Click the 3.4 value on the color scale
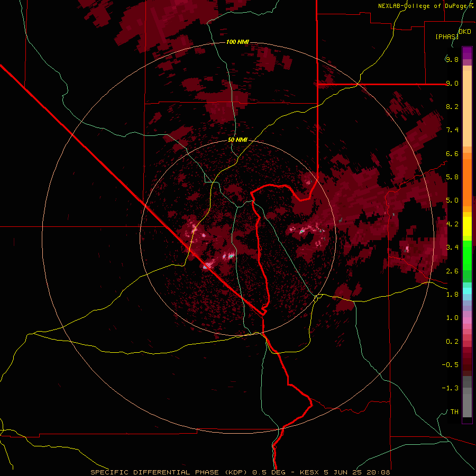The width and height of the screenshot is (476, 476). (x=452, y=247)
